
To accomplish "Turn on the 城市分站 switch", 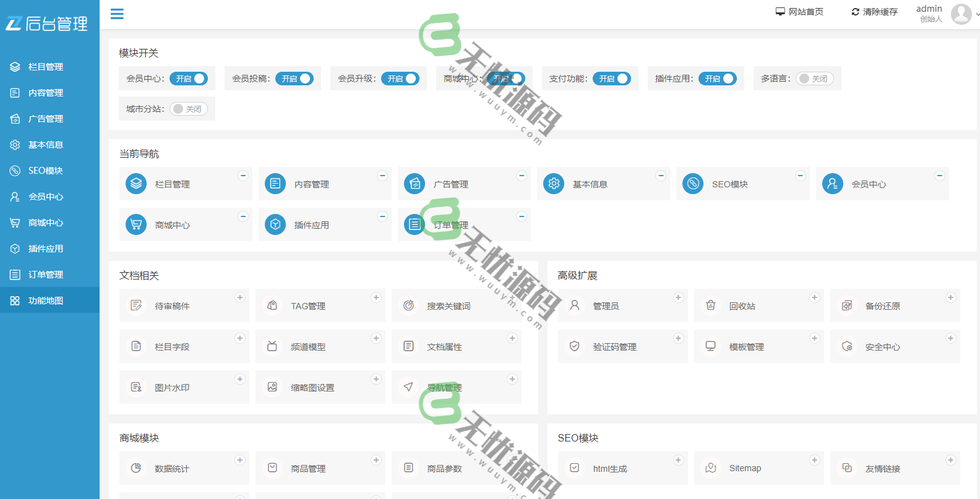I will pyautogui.click(x=189, y=109).
